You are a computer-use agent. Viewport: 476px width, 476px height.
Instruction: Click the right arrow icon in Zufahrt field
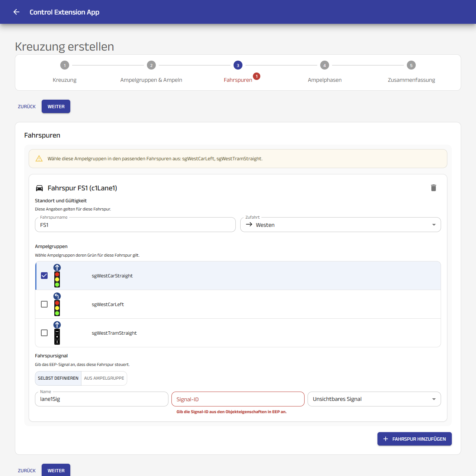tap(249, 225)
